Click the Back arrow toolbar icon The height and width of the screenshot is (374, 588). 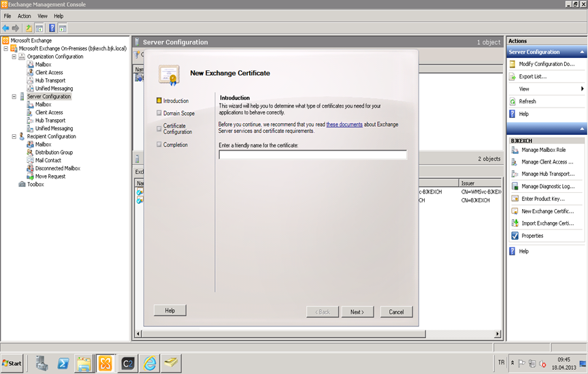point(5,28)
